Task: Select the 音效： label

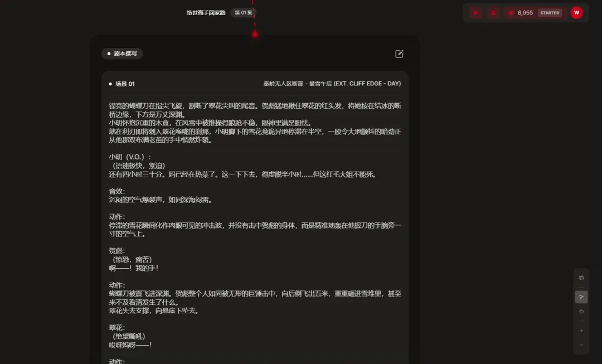Action: point(116,191)
